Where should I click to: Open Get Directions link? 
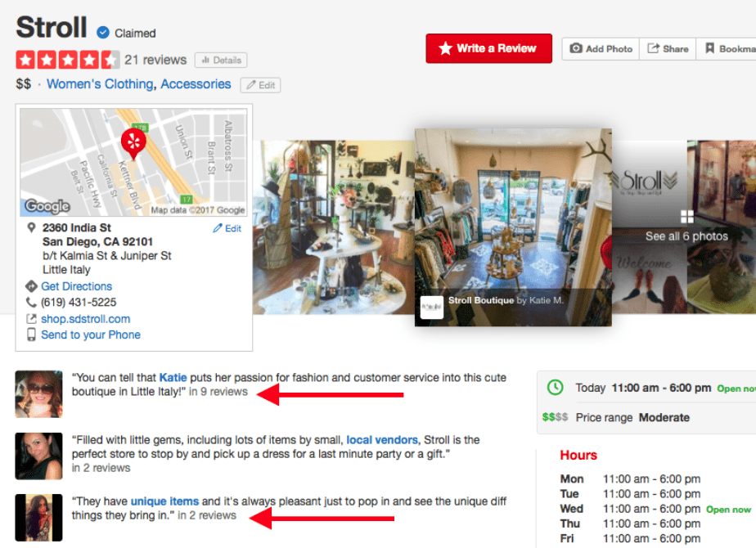(x=76, y=286)
